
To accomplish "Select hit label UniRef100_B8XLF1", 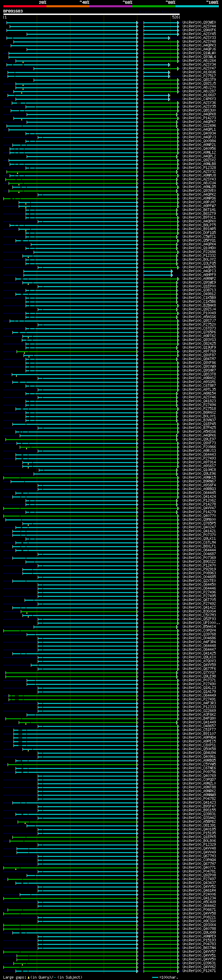I will tap(199, 546).
